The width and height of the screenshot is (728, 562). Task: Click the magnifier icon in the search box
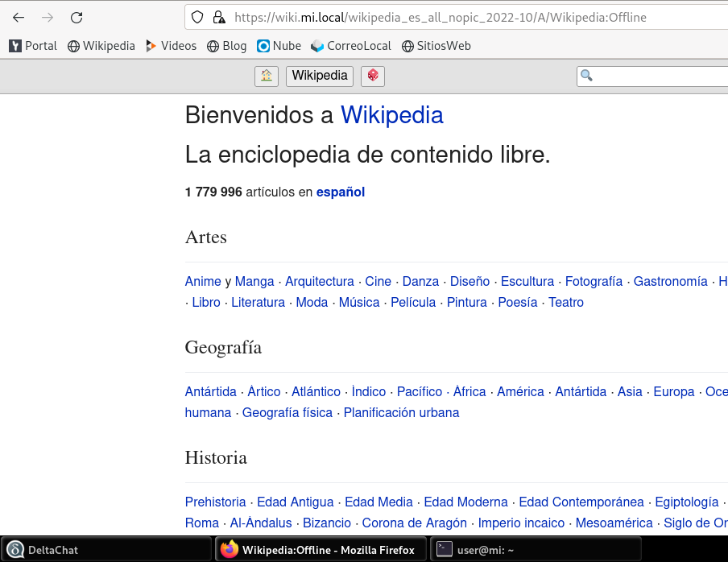(586, 76)
